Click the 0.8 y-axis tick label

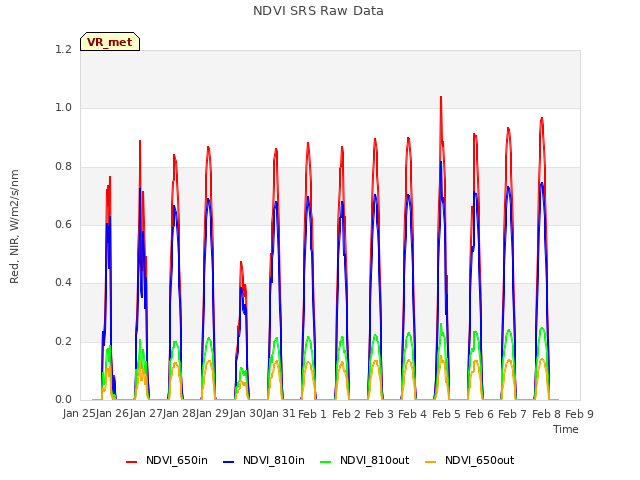(63, 167)
